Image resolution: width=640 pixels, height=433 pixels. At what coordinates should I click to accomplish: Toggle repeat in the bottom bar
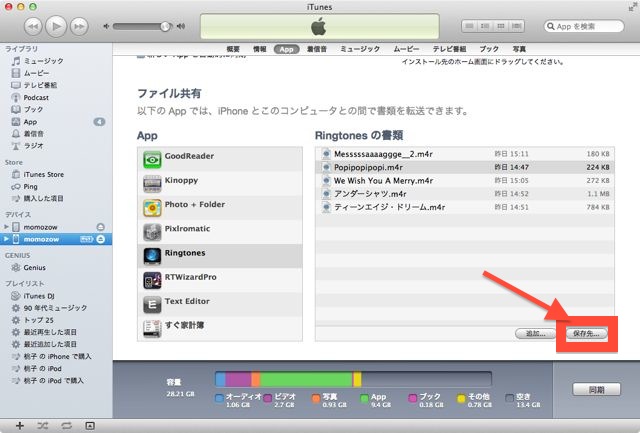(66, 426)
